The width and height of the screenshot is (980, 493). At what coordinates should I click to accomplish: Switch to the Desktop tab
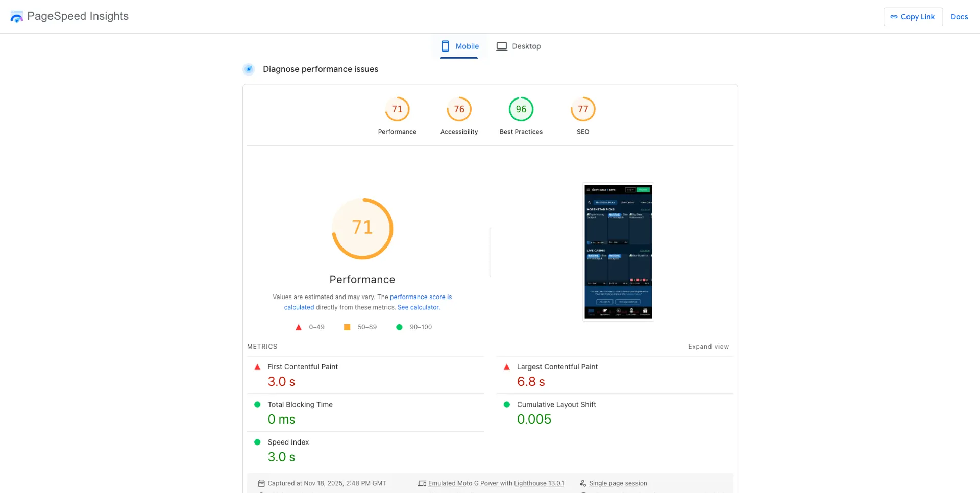tap(519, 46)
